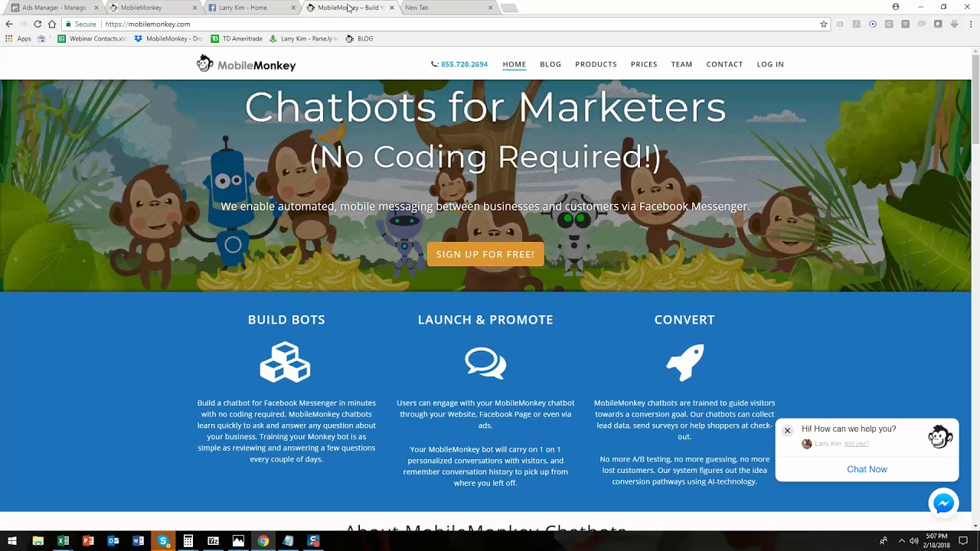The height and width of the screenshot is (551, 980).
Task: Open Calculator from the taskbar
Action: coord(188,541)
